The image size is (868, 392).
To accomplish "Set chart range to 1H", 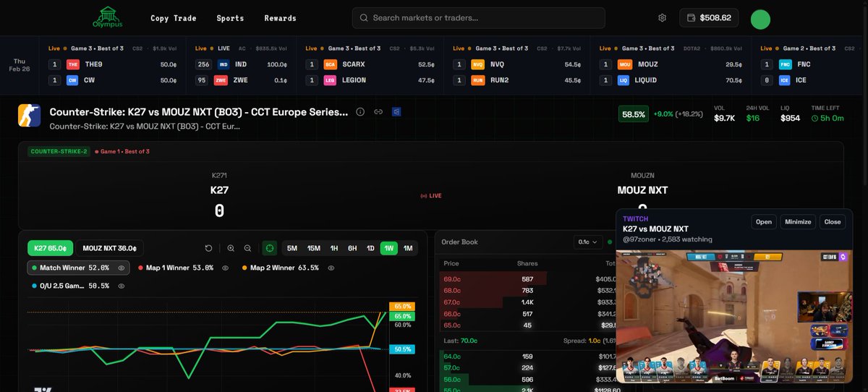I will 334,248.
